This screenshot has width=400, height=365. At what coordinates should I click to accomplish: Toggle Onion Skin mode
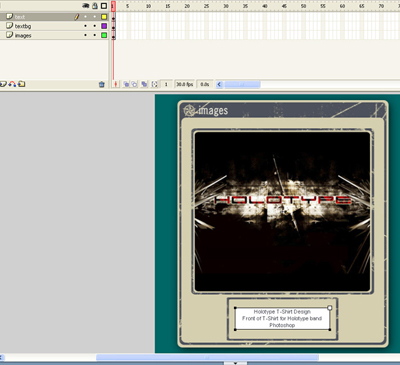tap(126, 84)
